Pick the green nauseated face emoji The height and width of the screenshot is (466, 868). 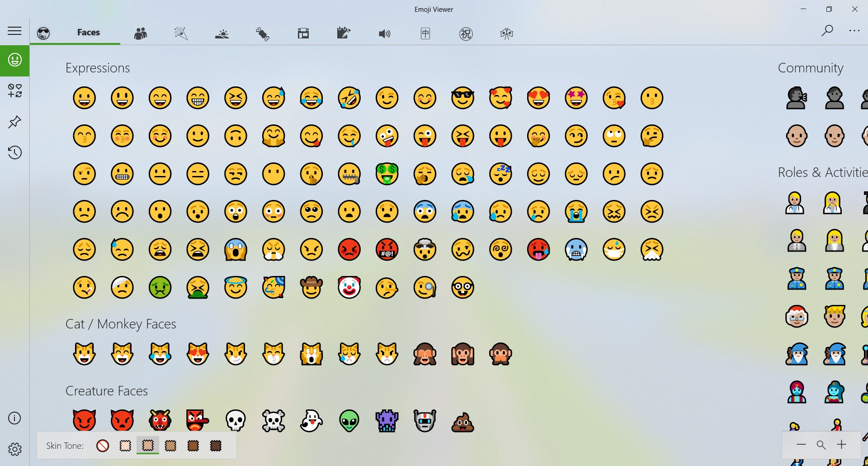point(160,287)
